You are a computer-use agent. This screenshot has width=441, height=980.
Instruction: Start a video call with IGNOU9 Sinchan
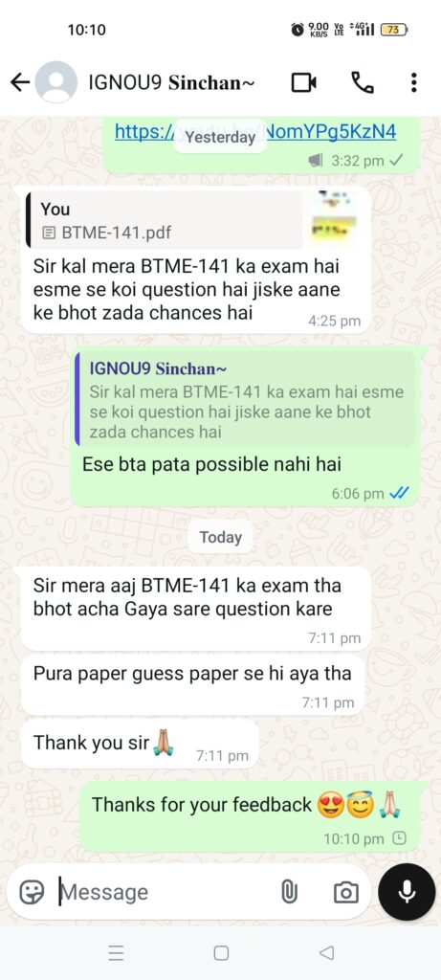[304, 82]
